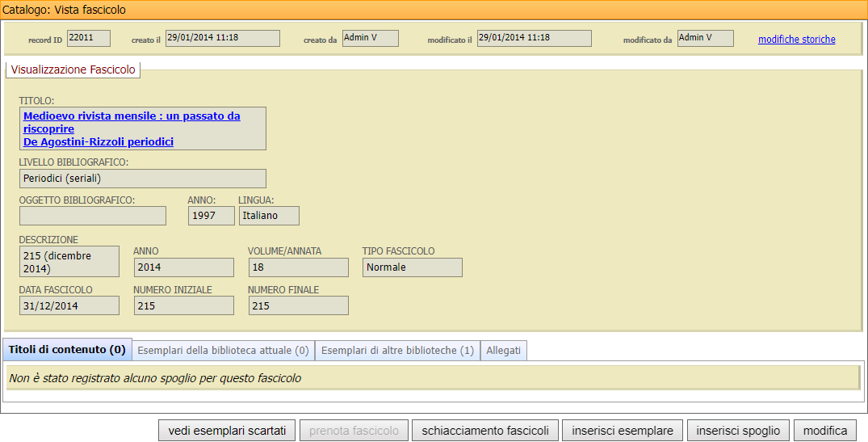Select 'Esemplari di altre biblioteche (1)' tab
868x442 pixels.
click(397, 351)
